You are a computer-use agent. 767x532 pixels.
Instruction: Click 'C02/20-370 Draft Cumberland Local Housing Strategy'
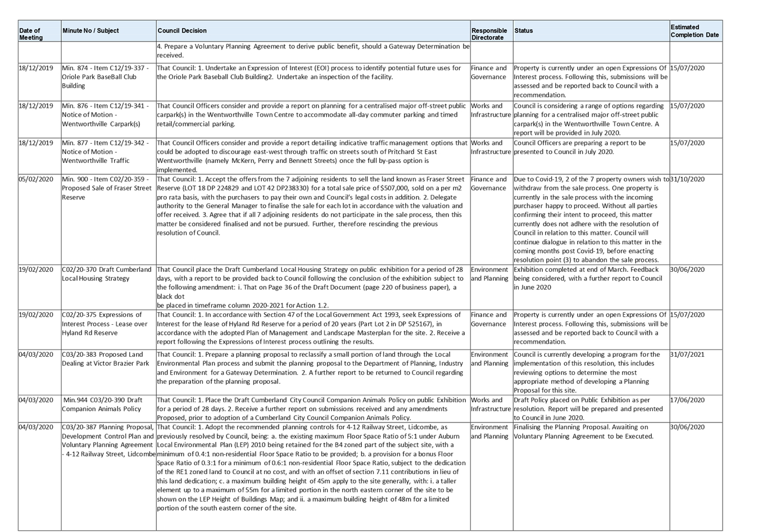pyautogui.click(x=107, y=274)
